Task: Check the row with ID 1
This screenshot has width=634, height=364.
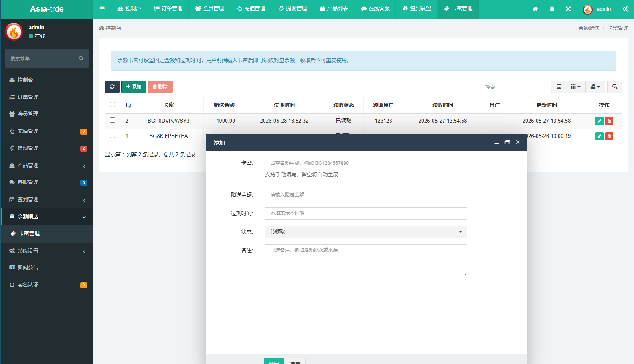Action: tap(112, 135)
